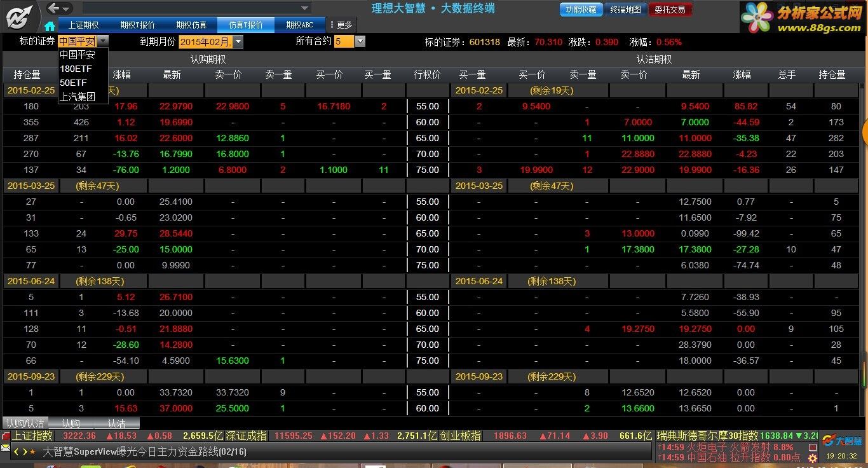Click the 功能收藏 button
868x468 pixels.
click(x=581, y=10)
